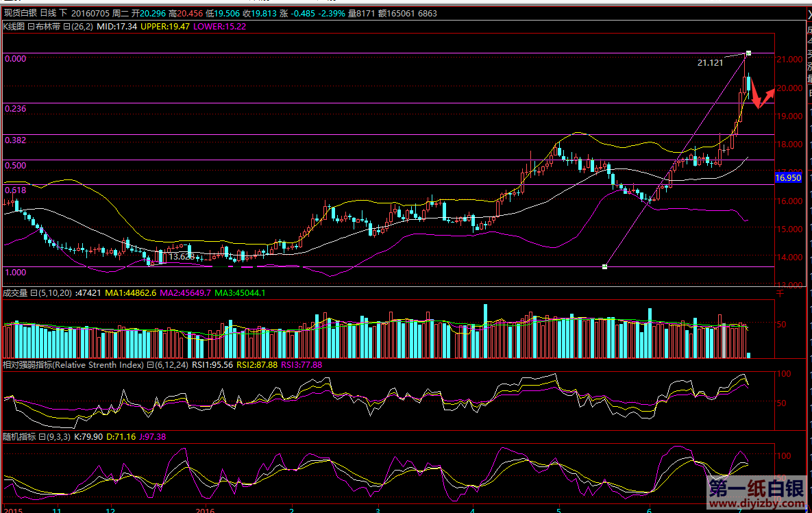The height and width of the screenshot is (513, 812).
Task: Click the 0.236 Fibonacci level label
Action: point(15,109)
